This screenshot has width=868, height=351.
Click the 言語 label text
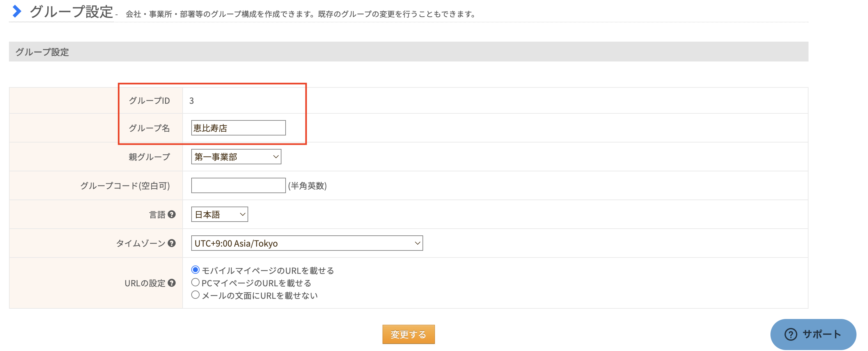click(x=157, y=214)
